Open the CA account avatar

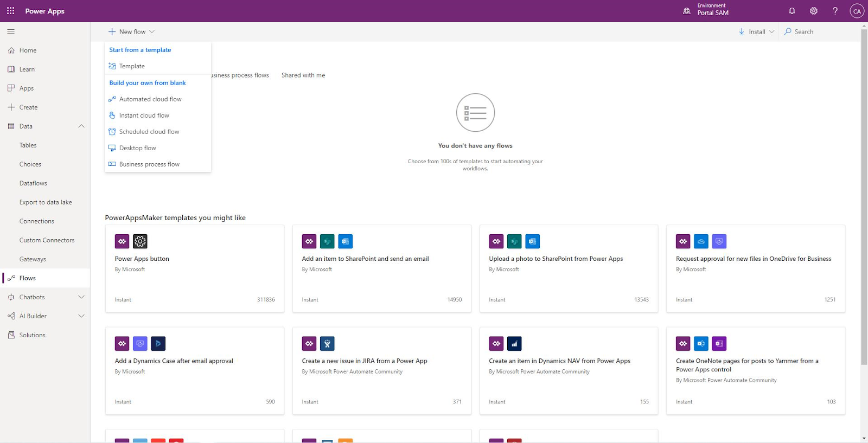[857, 11]
